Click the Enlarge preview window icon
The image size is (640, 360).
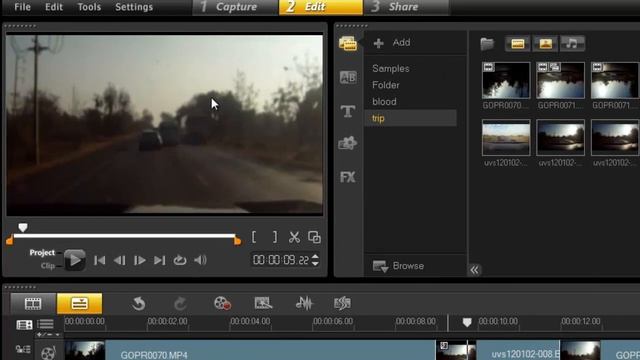coord(314,237)
